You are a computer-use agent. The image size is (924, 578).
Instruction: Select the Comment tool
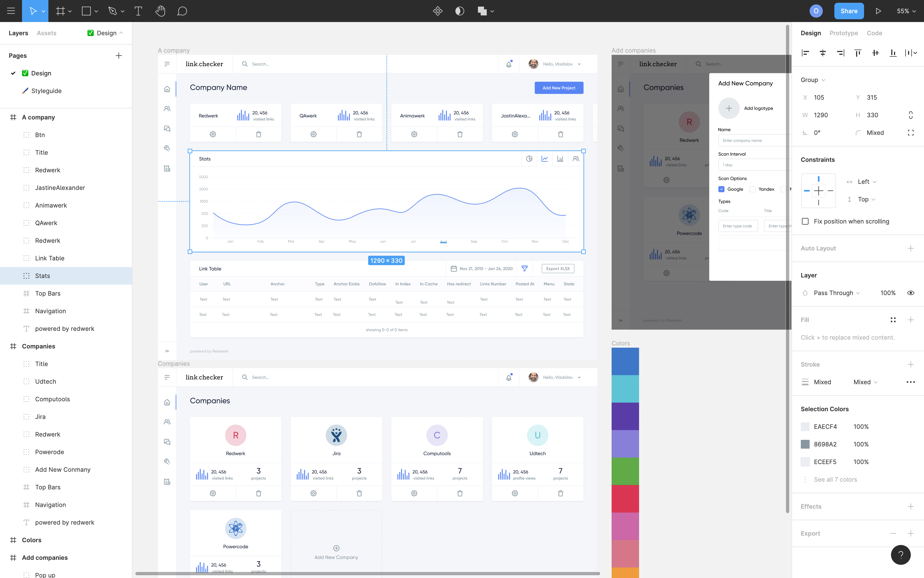(x=182, y=11)
